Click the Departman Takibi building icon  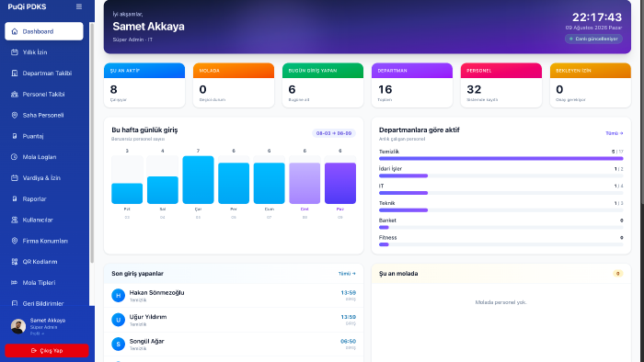coord(15,73)
